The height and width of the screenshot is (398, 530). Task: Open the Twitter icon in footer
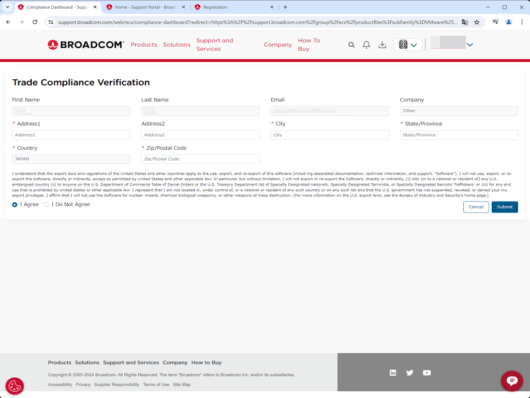[x=410, y=373]
